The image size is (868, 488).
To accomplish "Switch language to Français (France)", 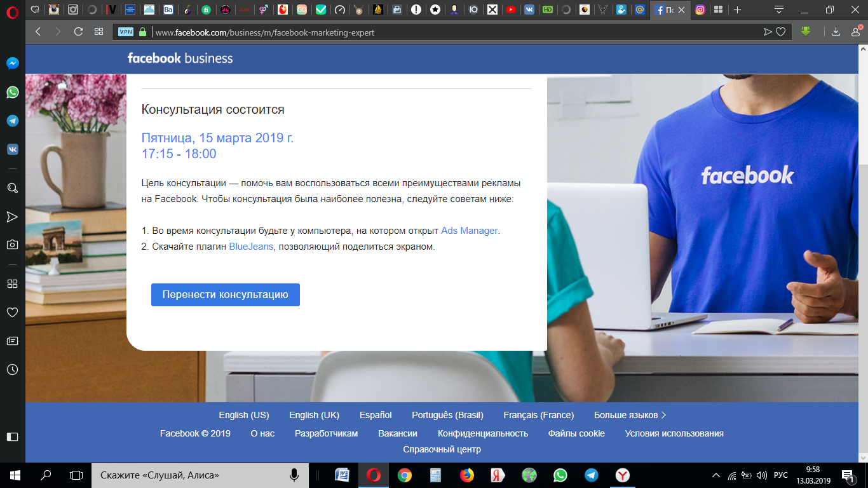I will click(x=539, y=415).
